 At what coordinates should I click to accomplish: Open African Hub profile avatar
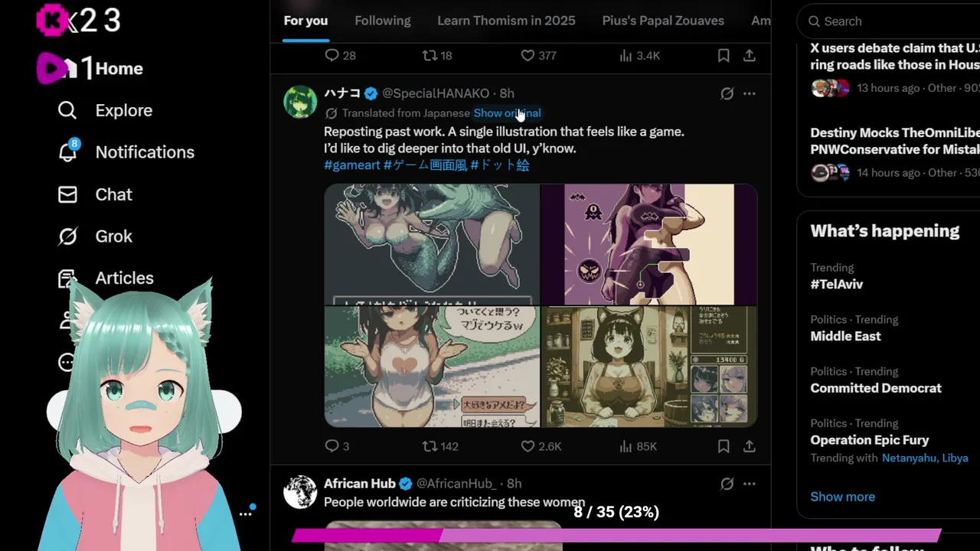click(300, 492)
